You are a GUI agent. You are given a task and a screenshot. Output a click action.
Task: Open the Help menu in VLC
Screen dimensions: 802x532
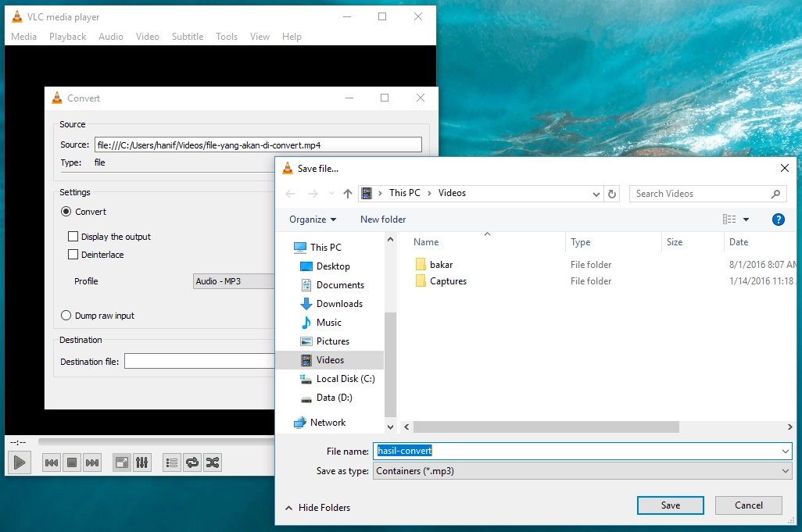tap(292, 37)
